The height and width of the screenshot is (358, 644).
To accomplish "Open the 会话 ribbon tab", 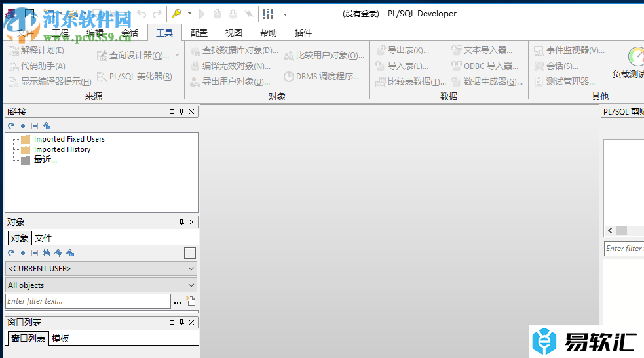I will click(130, 33).
